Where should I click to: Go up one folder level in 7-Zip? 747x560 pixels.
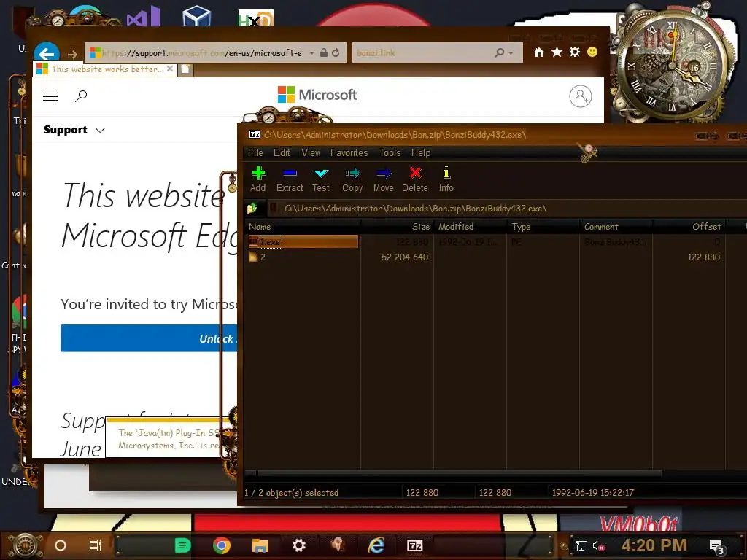click(252, 208)
